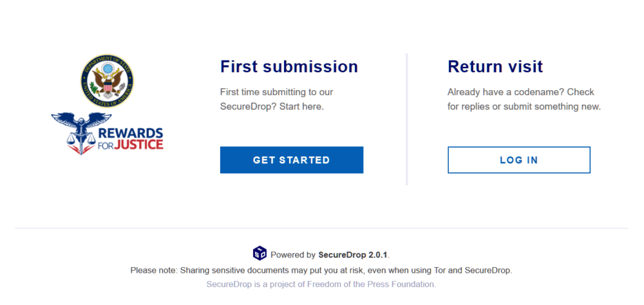The image size is (644, 305).
Task: Click the 'Please note' risk warning text
Action: coord(321,270)
